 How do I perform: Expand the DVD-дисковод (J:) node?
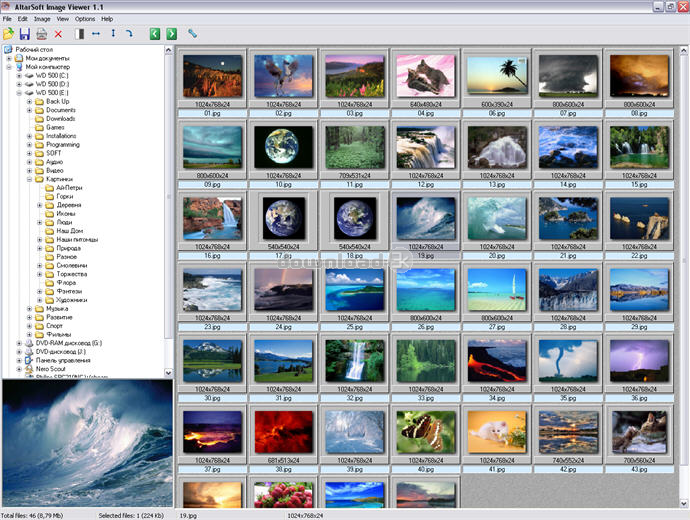[19, 352]
